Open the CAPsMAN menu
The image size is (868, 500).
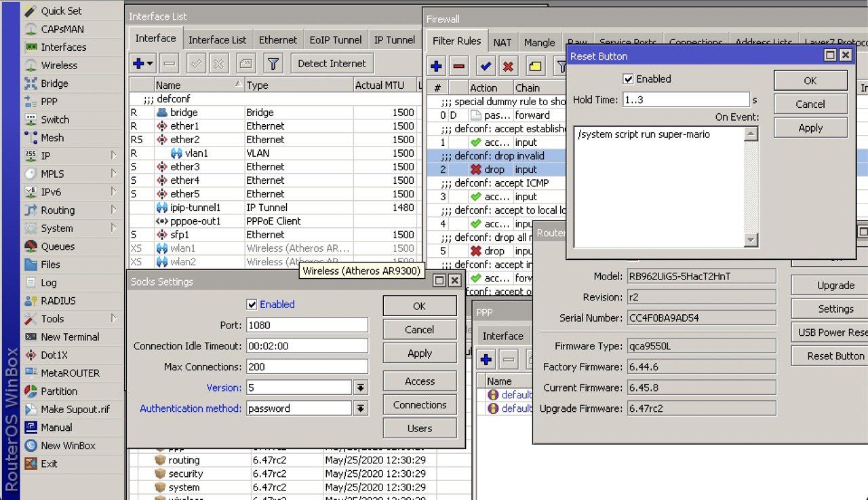pos(62,29)
